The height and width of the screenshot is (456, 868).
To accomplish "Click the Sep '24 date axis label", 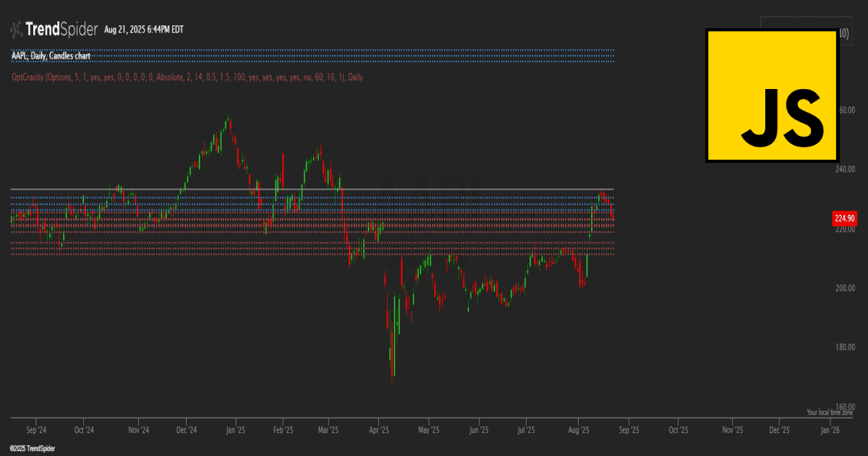I will point(36,430).
